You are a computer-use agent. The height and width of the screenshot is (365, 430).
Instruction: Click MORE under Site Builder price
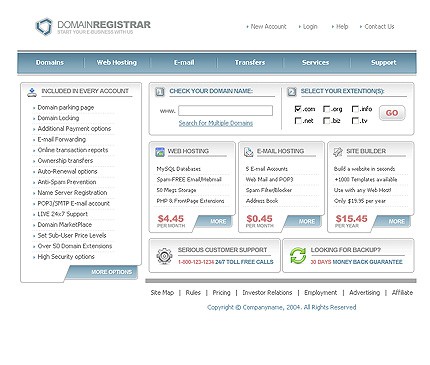click(x=397, y=221)
